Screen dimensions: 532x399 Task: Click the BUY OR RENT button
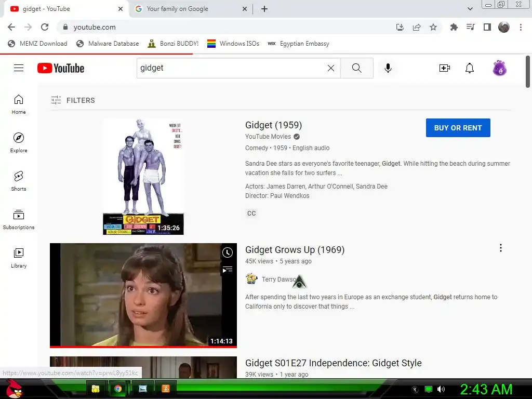[x=458, y=128]
